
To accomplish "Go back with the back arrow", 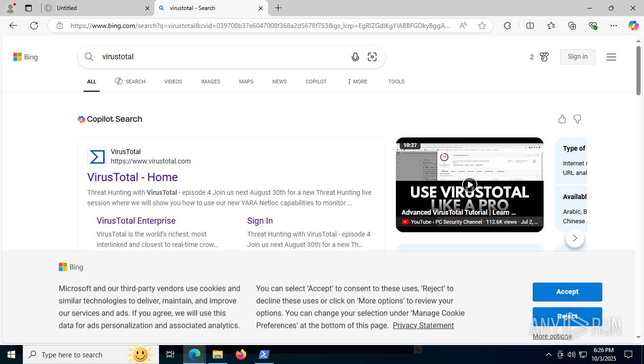I will tap(13, 26).
